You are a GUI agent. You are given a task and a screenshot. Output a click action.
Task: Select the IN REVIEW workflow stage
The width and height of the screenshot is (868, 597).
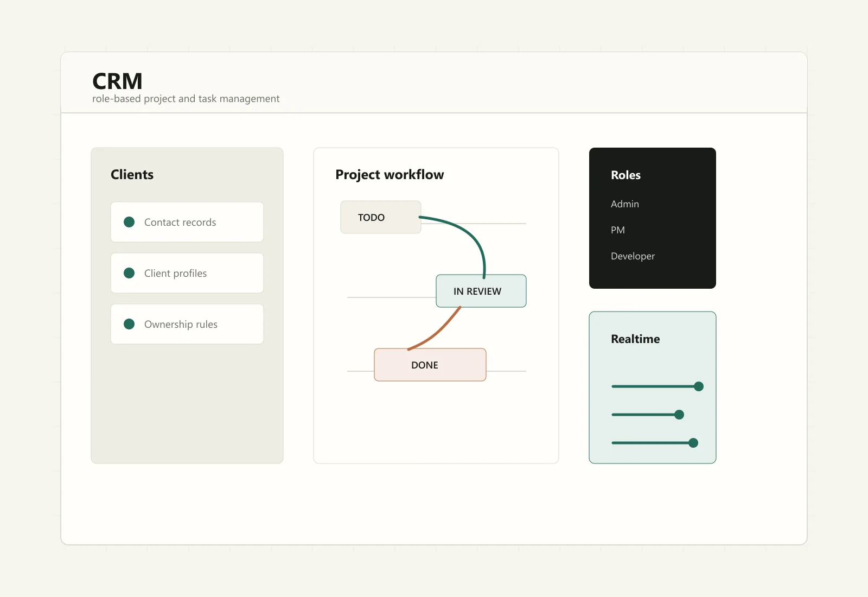tap(481, 291)
